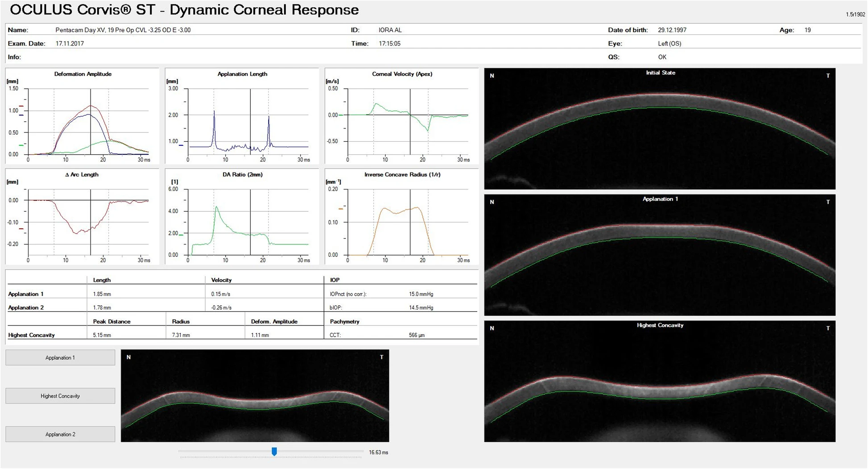Click the peak distance value 5.15 mm
The width and height of the screenshot is (868, 469).
102,335
